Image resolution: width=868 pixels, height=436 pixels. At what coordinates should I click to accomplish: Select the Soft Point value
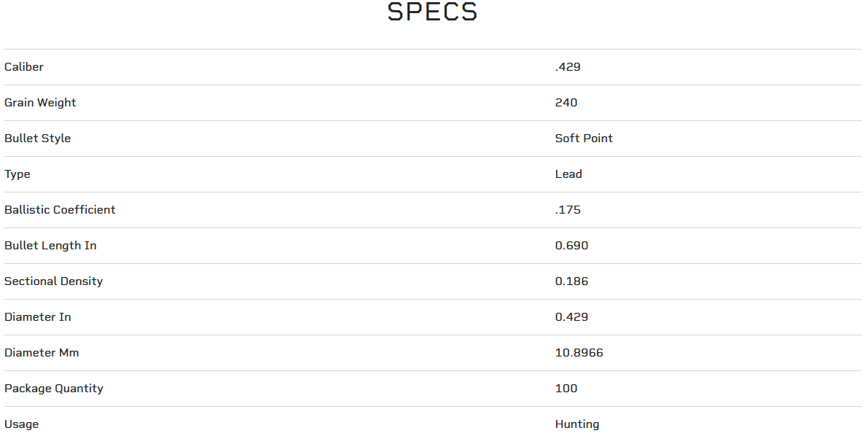pos(584,139)
